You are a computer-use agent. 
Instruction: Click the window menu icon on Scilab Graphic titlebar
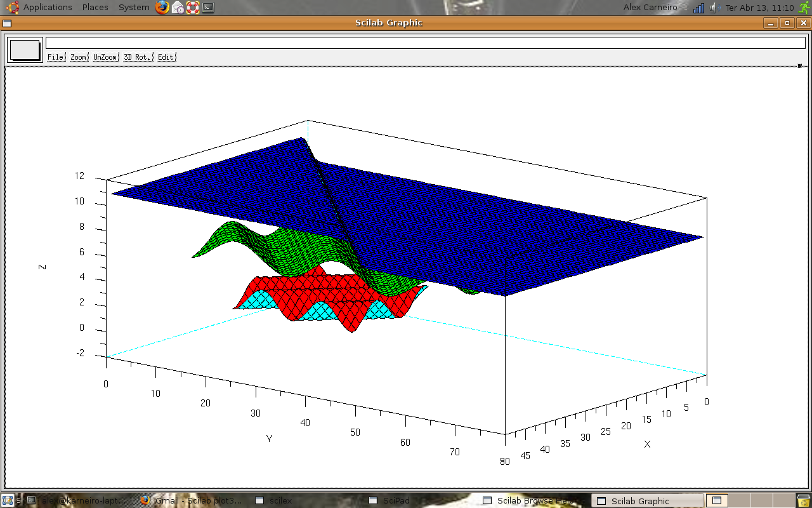pyautogui.click(x=7, y=22)
